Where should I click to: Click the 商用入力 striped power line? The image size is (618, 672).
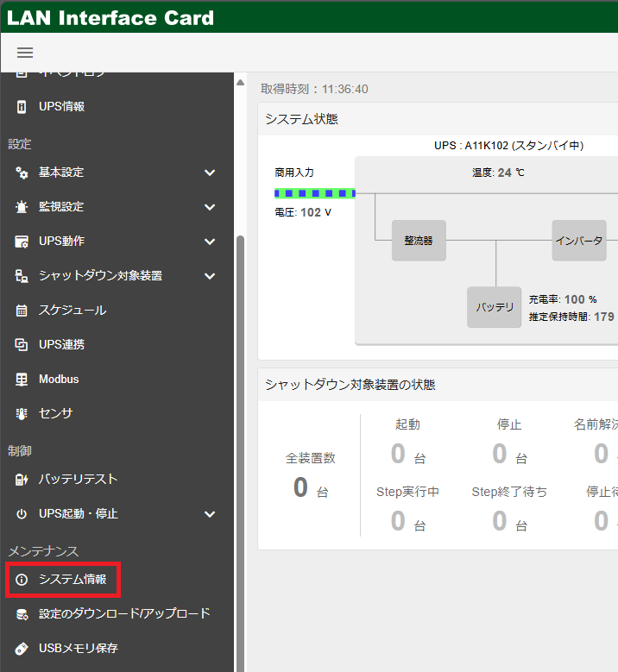315,193
